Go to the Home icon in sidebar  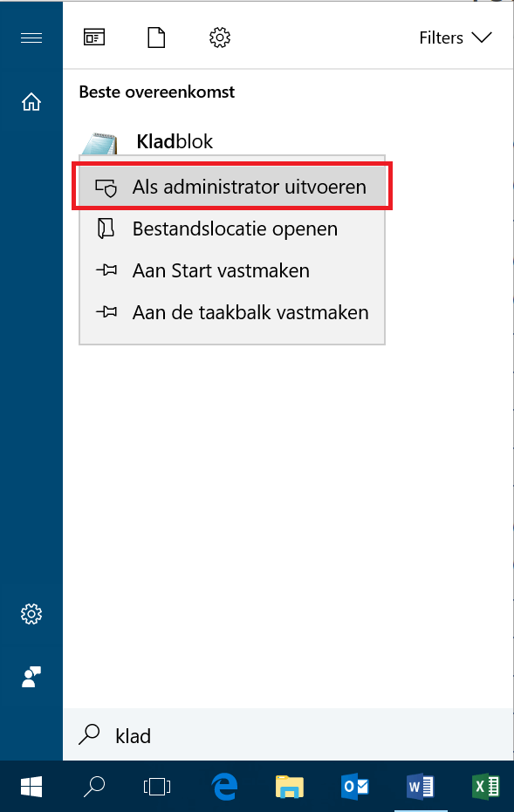point(31,102)
